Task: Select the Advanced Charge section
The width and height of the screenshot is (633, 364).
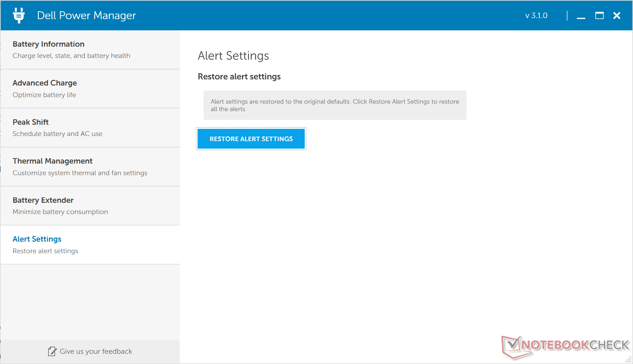Action: [90, 89]
